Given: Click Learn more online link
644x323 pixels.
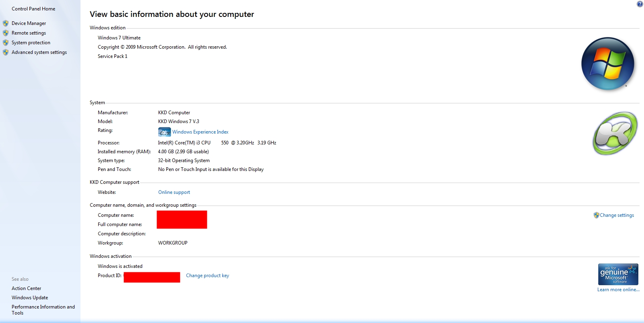Looking at the screenshot, I should pyautogui.click(x=618, y=290).
